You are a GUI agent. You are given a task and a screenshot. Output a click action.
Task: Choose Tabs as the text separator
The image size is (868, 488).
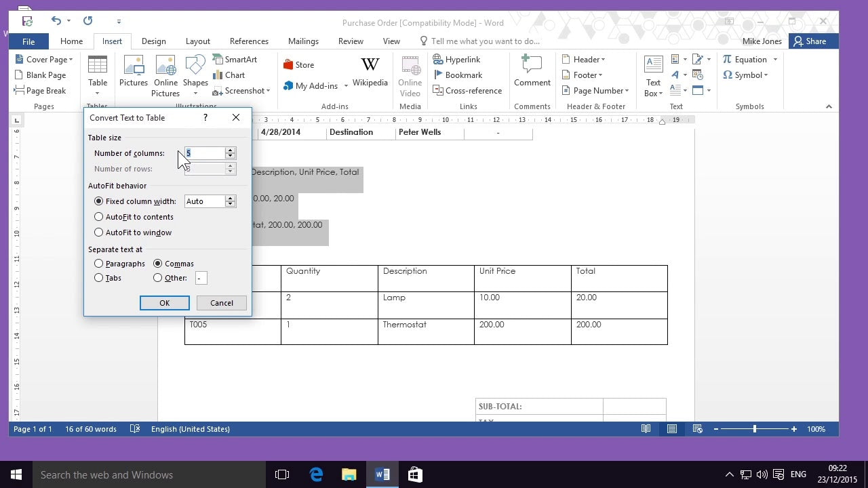point(99,278)
